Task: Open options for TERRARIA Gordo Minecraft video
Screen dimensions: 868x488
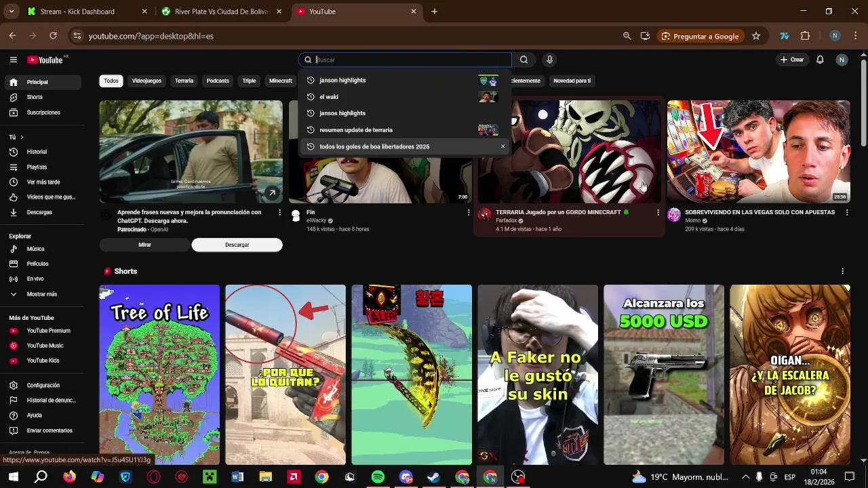Action: (658, 212)
